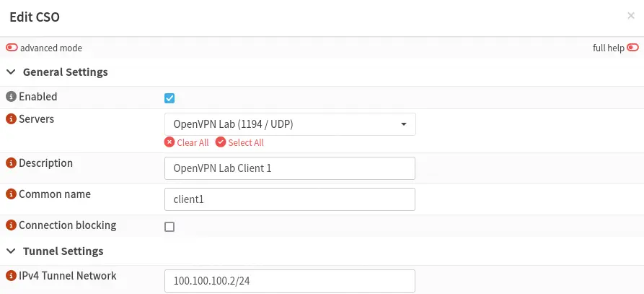Click the info icon beside Connection blocking
The width and height of the screenshot is (644, 294).
(x=11, y=225)
